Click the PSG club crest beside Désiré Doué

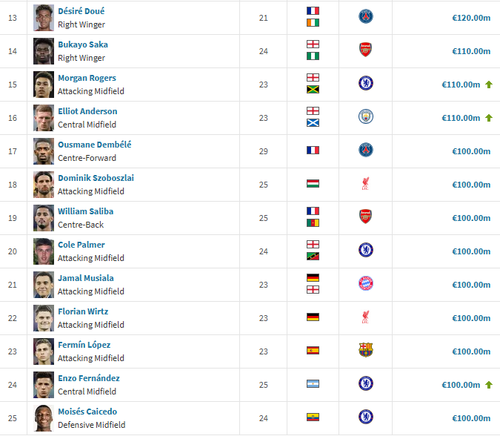366,16
